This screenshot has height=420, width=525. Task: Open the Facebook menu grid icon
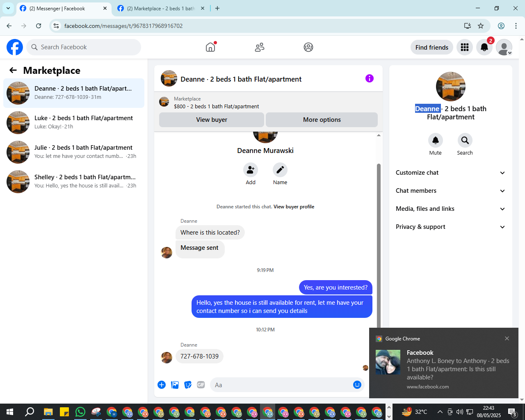tap(465, 47)
